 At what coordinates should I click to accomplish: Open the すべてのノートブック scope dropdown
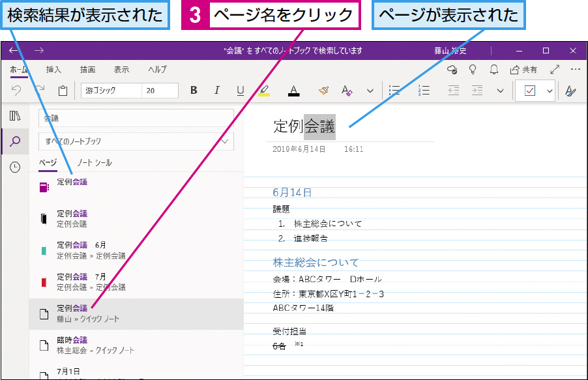click(136, 141)
